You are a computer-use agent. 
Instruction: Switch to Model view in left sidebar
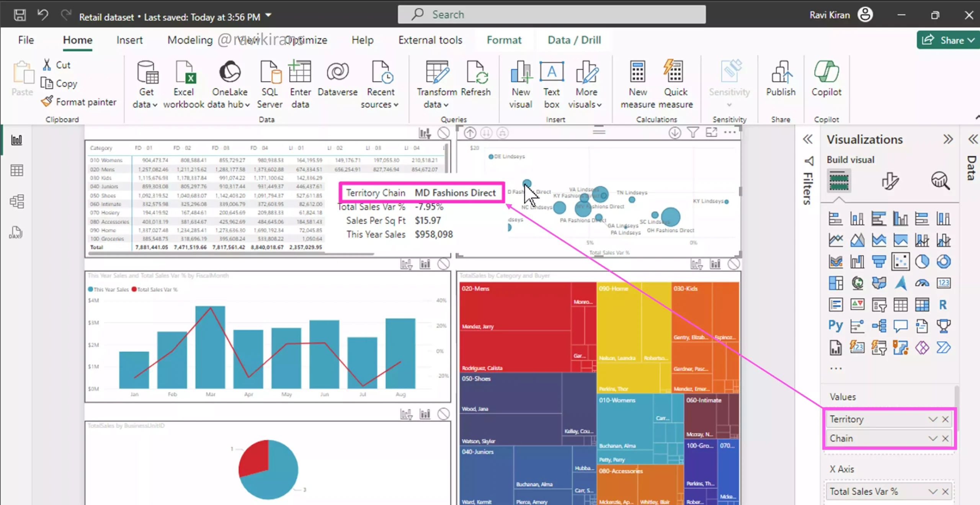(x=16, y=201)
